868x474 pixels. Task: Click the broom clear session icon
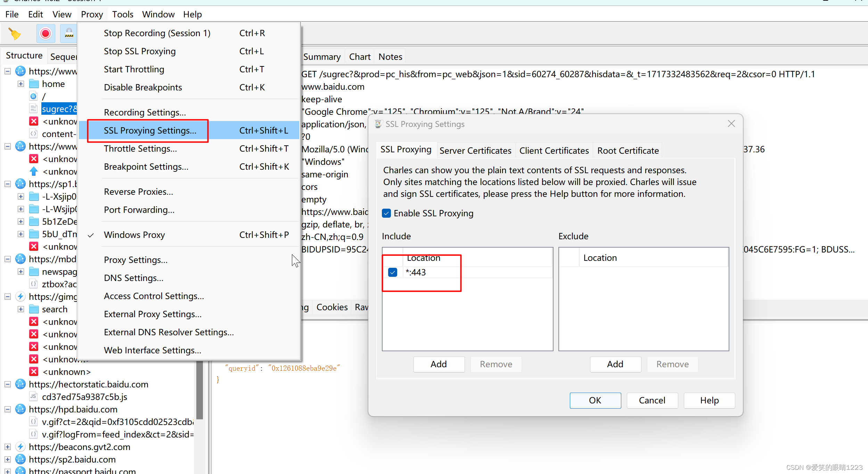coord(15,34)
